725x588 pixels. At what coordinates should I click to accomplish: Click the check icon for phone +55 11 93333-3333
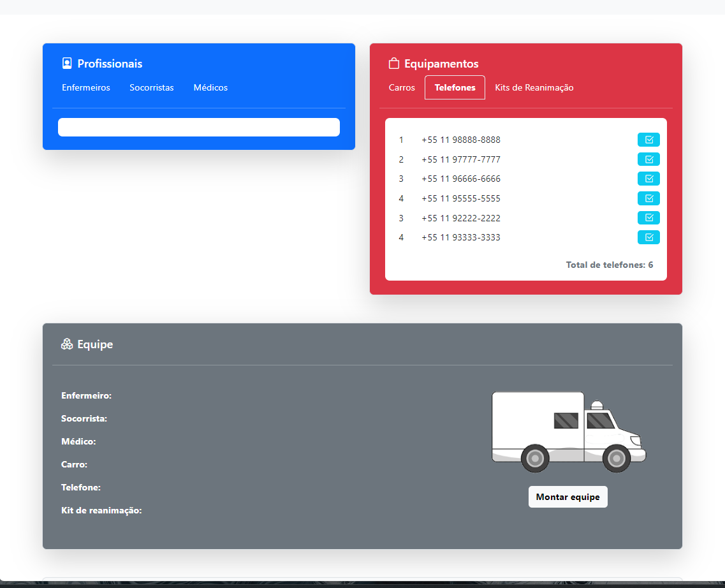coord(648,237)
